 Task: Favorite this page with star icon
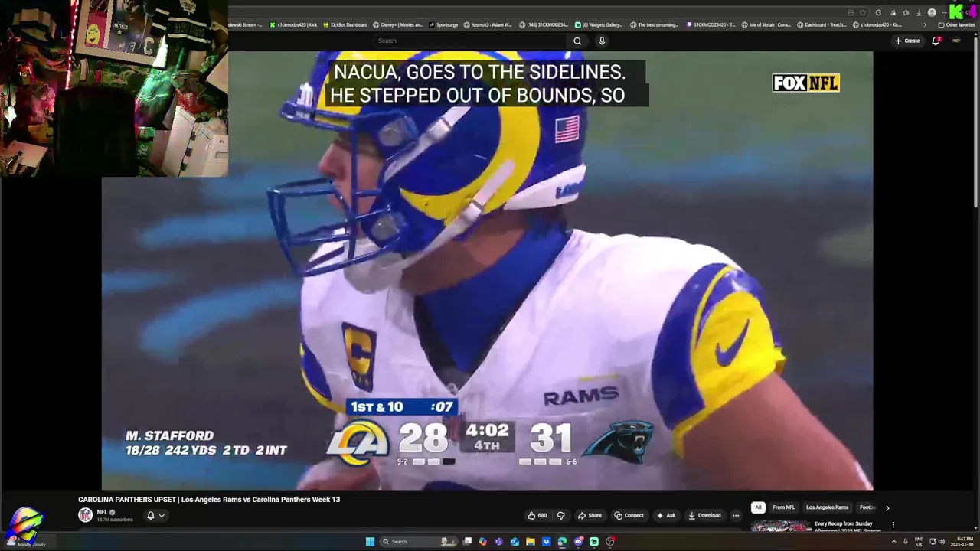(863, 12)
